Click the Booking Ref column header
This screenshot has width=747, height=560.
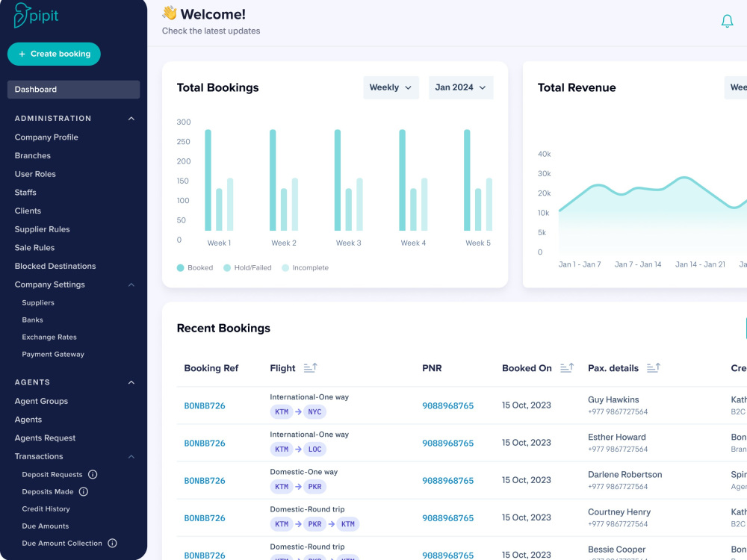tap(211, 368)
